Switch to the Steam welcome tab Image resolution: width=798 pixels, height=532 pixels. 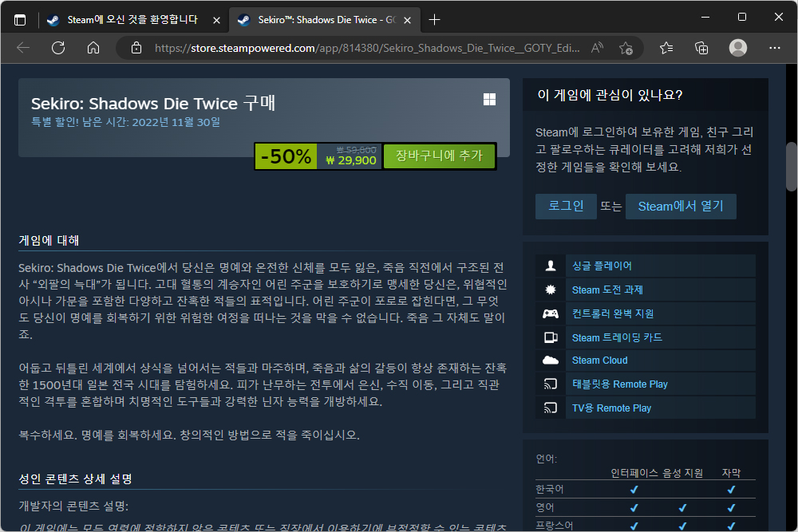(133, 20)
